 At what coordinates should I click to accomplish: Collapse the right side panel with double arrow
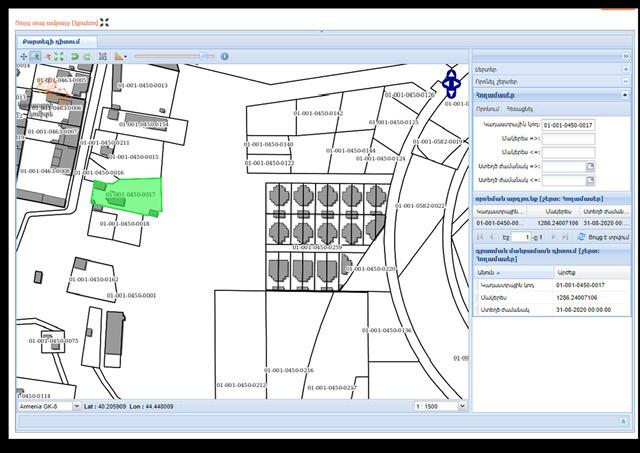(x=625, y=57)
